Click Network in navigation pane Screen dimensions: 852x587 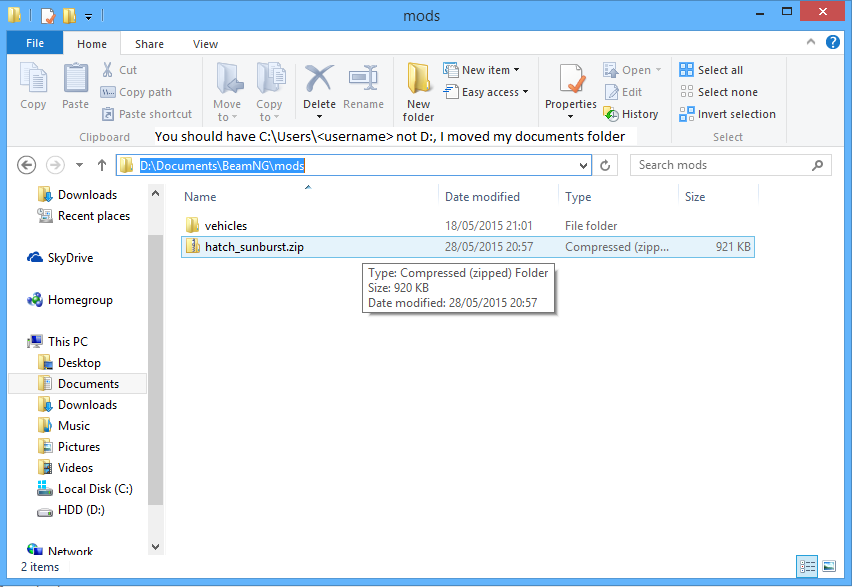point(60,549)
